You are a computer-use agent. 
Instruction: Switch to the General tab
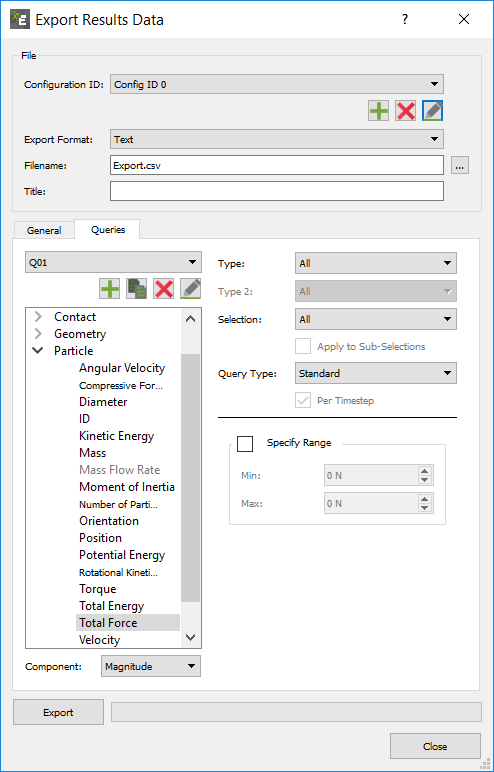coord(44,230)
